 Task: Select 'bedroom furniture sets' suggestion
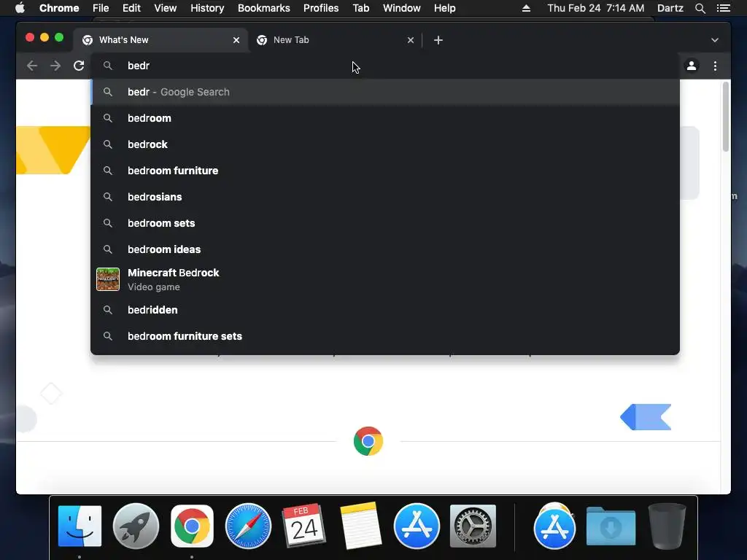pyautogui.click(x=385, y=336)
